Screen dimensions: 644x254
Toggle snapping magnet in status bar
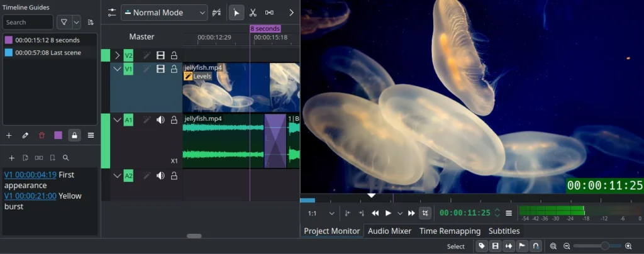[x=535, y=246]
